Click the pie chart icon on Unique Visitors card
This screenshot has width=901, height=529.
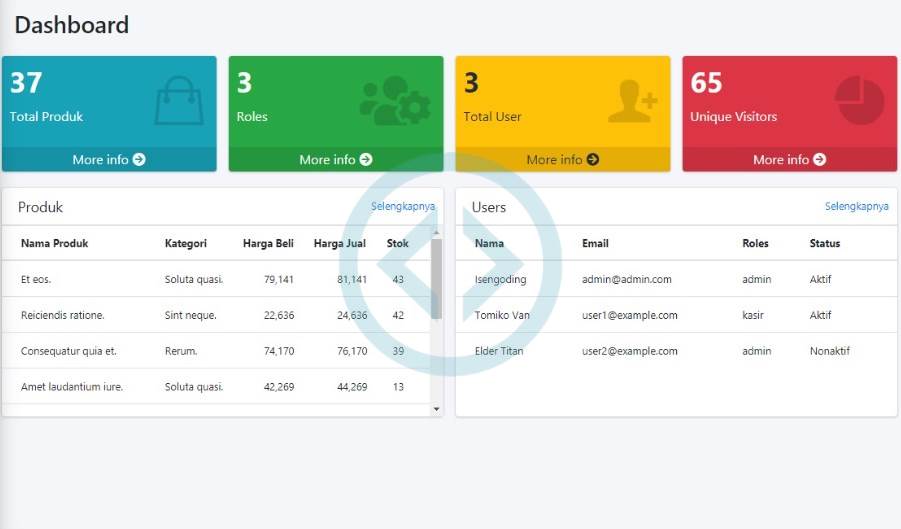pyautogui.click(x=859, y=101)
